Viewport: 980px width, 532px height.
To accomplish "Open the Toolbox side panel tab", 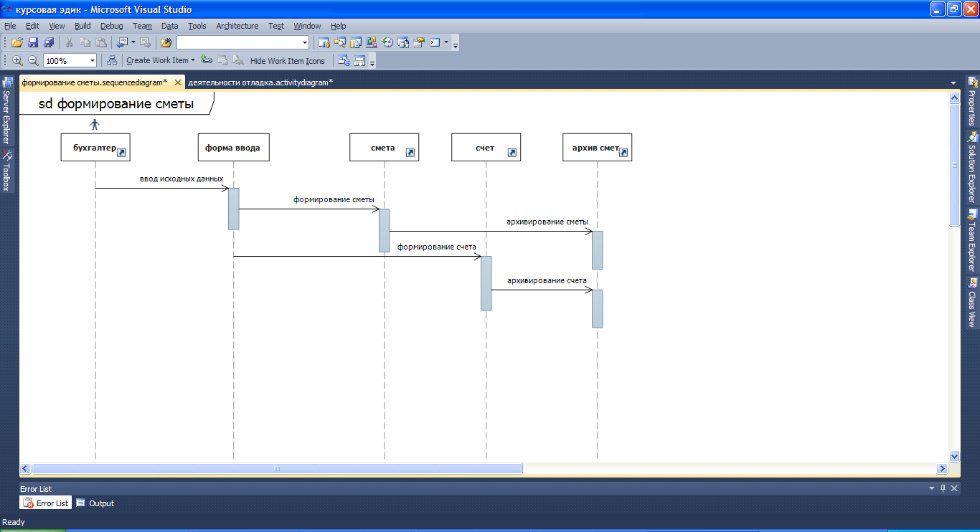I will (6, 171).
